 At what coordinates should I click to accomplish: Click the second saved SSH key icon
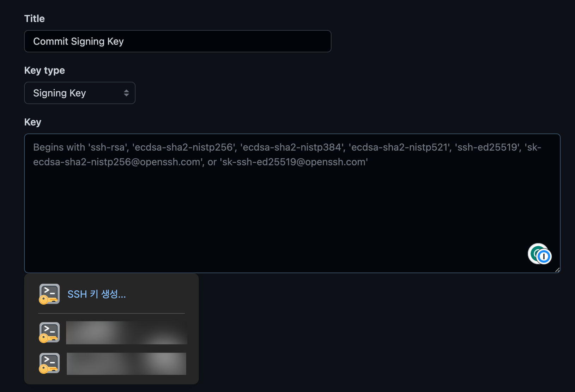click(x=49, y=363)
